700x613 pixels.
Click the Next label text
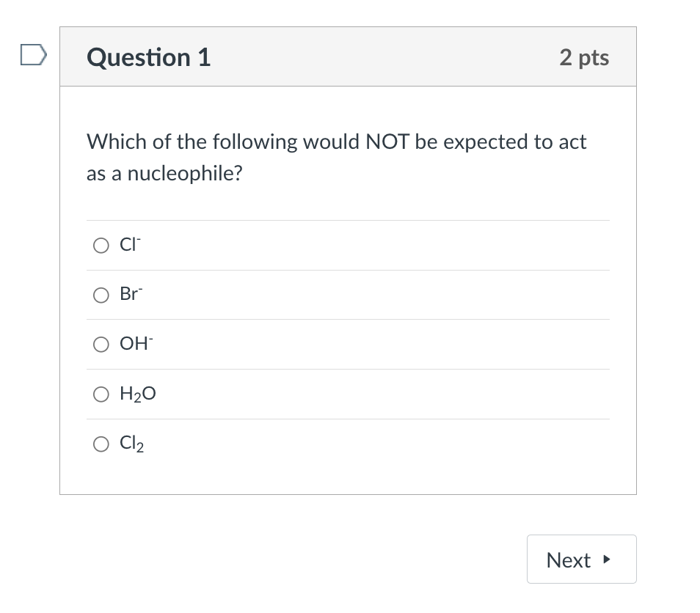(x=569, y=559)
